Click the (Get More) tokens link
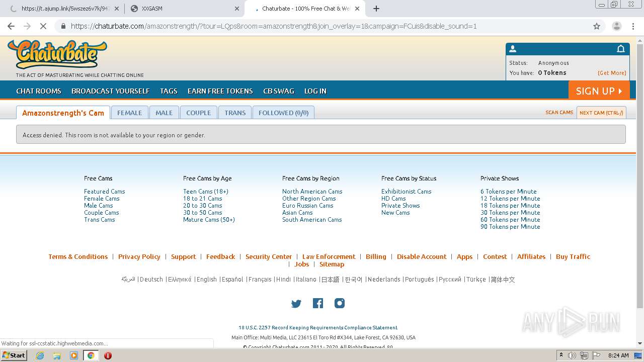The width and height of the screenshot is (644, 362). (612, 73)
